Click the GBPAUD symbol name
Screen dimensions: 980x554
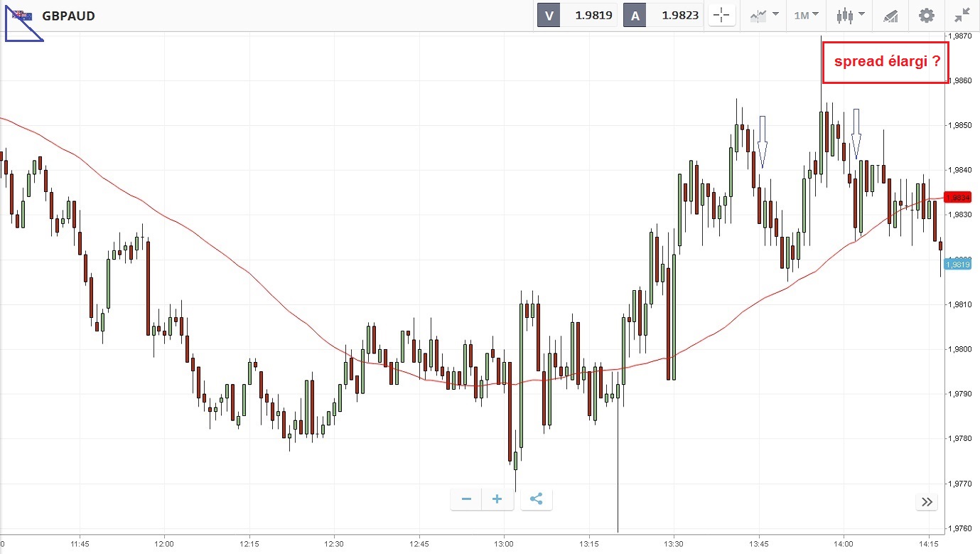68,16
